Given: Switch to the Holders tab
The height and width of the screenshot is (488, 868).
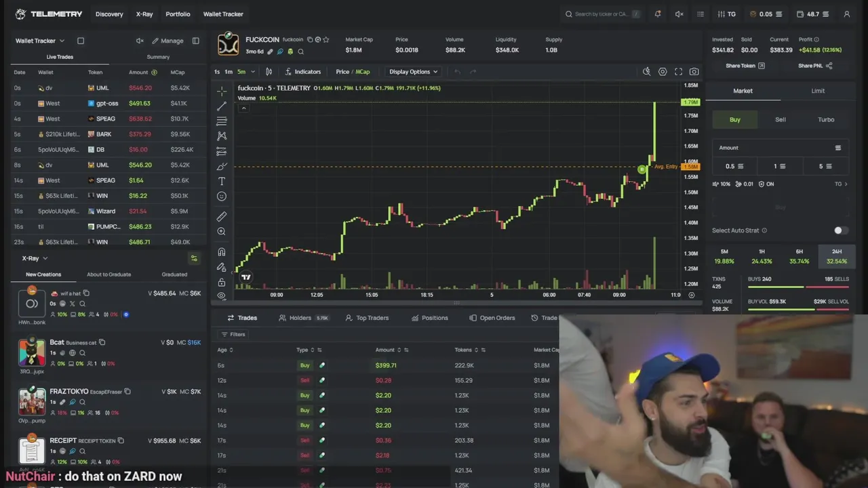Looking at the screenshot, I should 303,318.
